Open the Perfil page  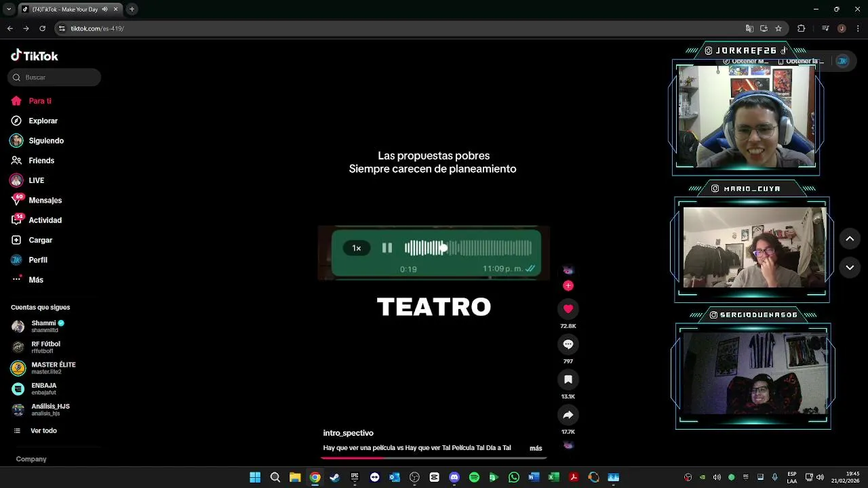point(28,260)
